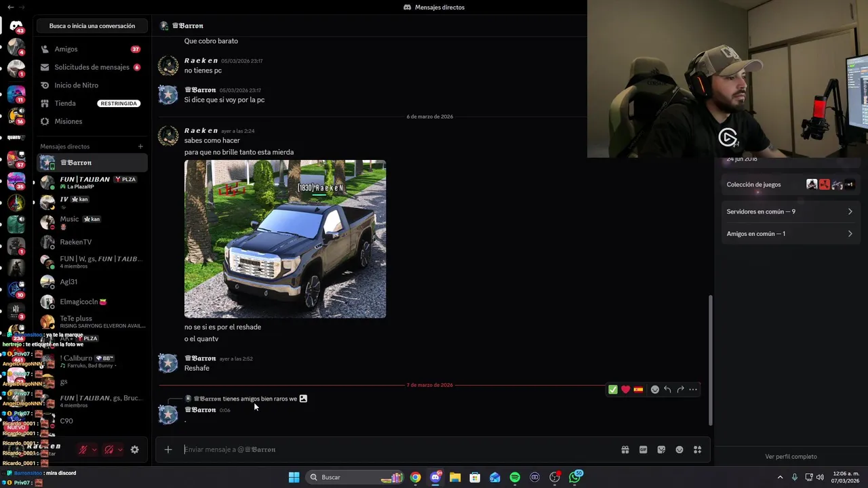
Task: Open Google Chrome from taskbar
Action: 415,477
